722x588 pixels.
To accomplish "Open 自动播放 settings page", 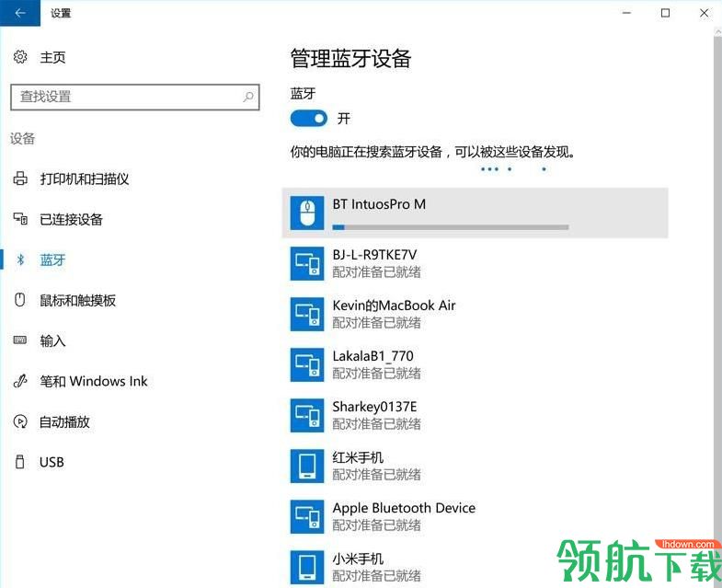I will (64, 422).
